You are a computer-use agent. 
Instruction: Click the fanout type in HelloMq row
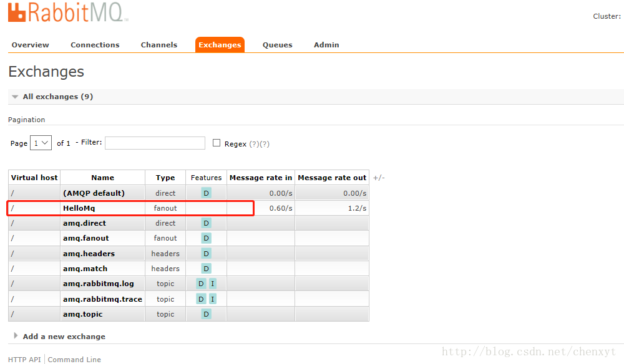(x=165, y=208)
